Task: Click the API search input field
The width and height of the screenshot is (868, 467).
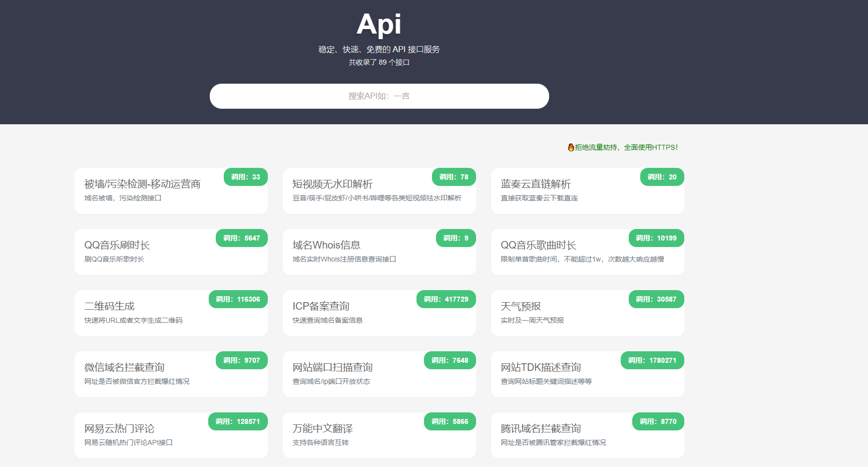Action: tap(379, 96)
